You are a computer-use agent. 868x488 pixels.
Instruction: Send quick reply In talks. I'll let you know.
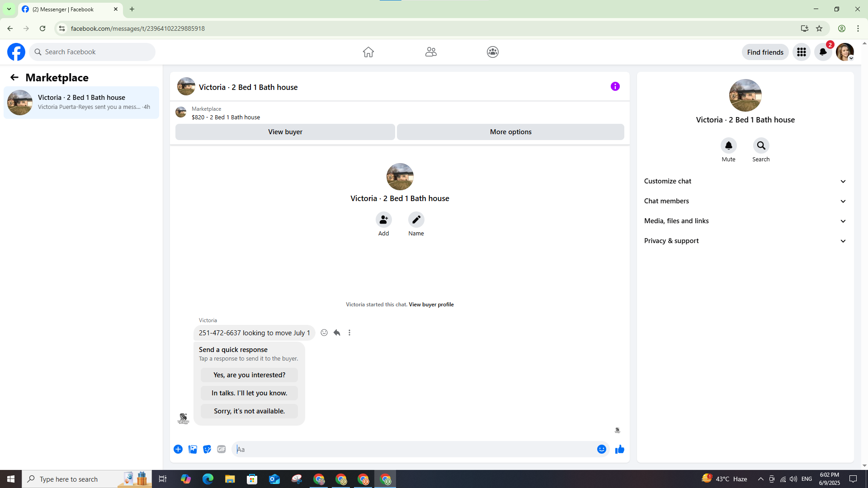tap(250, 393)
